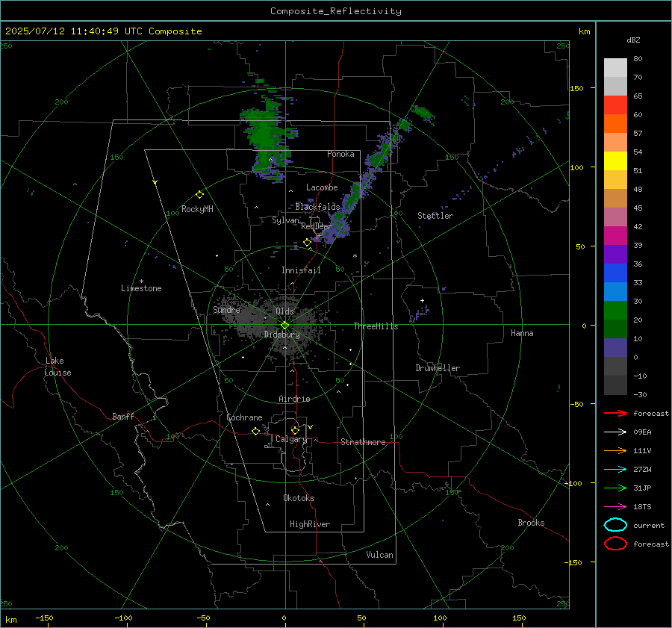The width and height of the screenshot is (672, 628).
Task: Click the bright green dBZ scale swatch
Action: point(615,311)
